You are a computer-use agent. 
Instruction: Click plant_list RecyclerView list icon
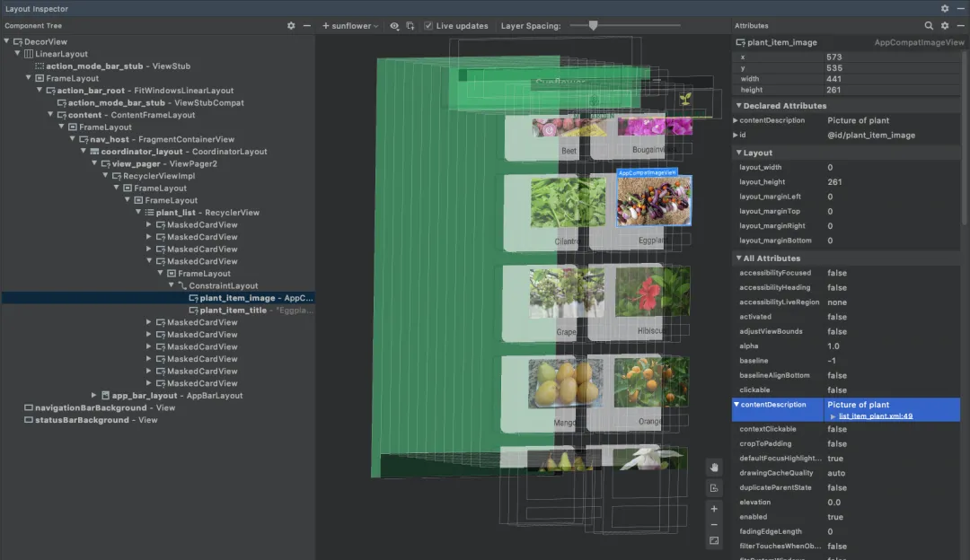pyautogui.click(x=149, y=213)
